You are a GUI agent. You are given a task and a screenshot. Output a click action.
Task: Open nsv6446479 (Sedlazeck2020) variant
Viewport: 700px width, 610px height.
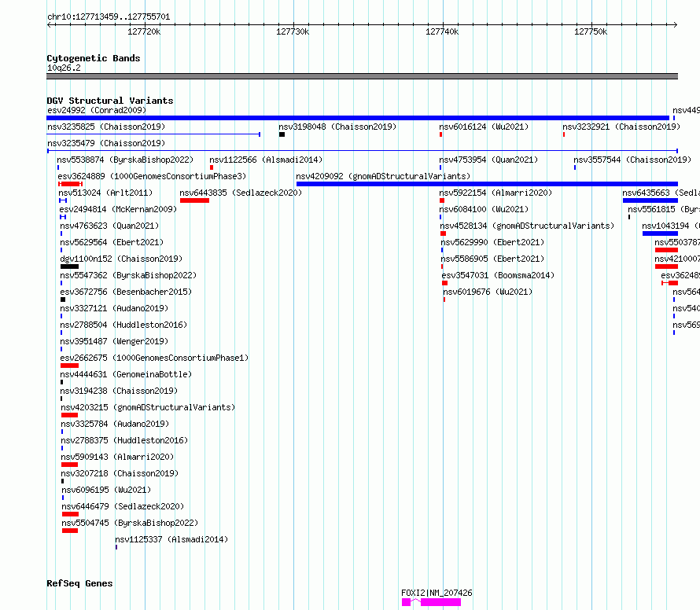(x=123, y=506)
